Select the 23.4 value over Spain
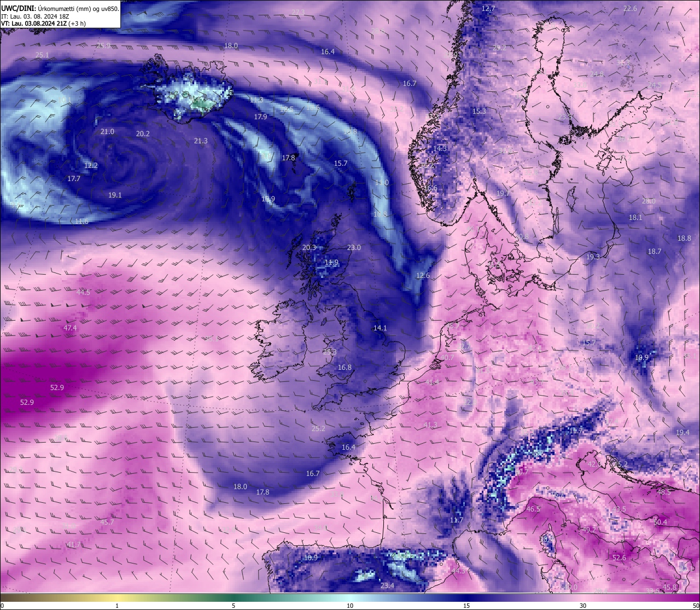 [x=387, y=586]
